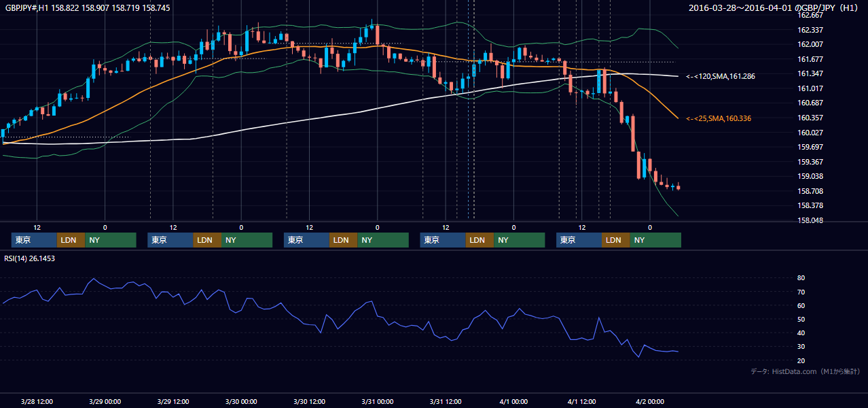Select the 3/30 00:00 date axis label
Viewport: 868px width, 408px height.
(241, 401)
